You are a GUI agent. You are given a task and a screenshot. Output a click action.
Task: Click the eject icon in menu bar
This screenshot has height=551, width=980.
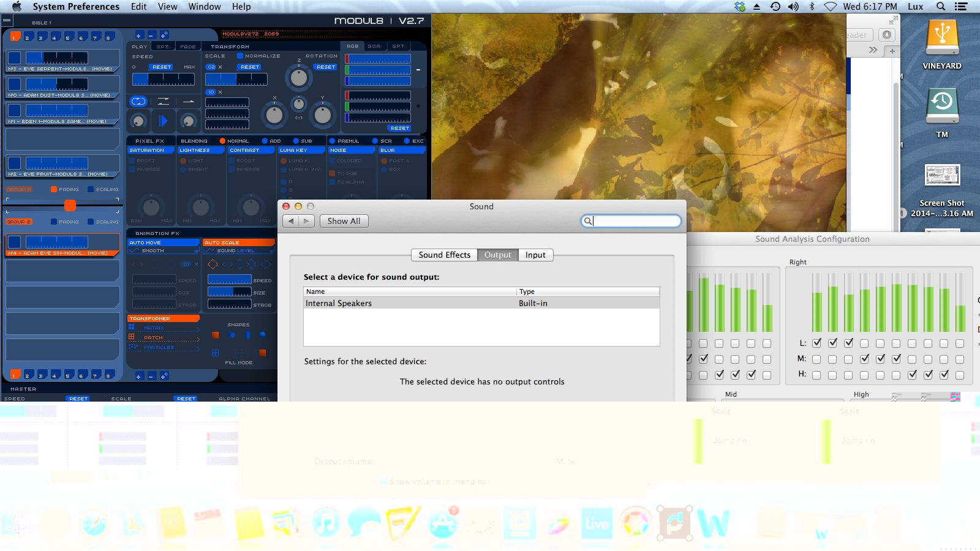point(757,7)
